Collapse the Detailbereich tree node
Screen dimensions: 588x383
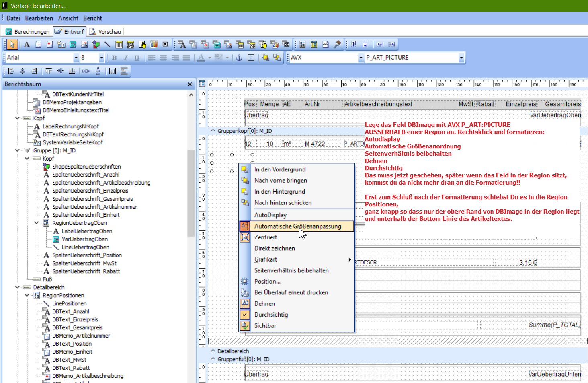[x=17, y=287]
